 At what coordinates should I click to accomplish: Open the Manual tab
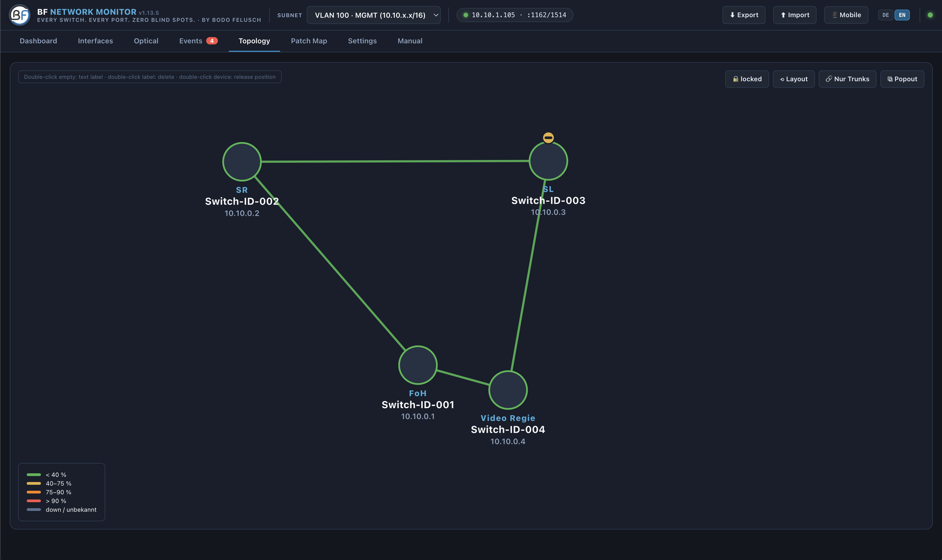[410, 41]
